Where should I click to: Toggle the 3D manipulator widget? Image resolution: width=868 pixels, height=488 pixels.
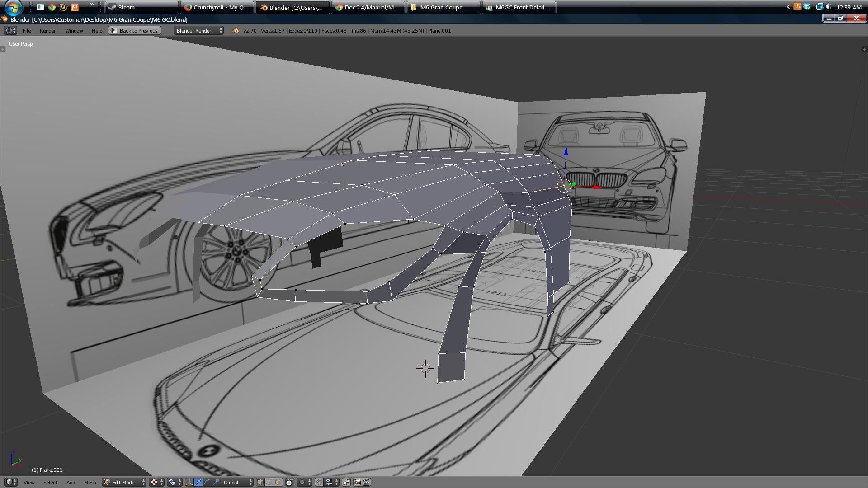click(189, 482)
